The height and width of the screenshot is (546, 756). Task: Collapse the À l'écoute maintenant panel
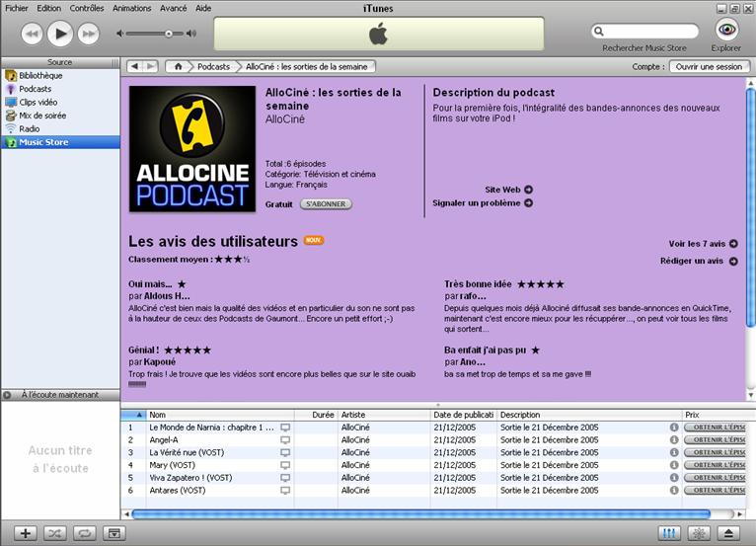pyautogui.click(x=7, y=395)
